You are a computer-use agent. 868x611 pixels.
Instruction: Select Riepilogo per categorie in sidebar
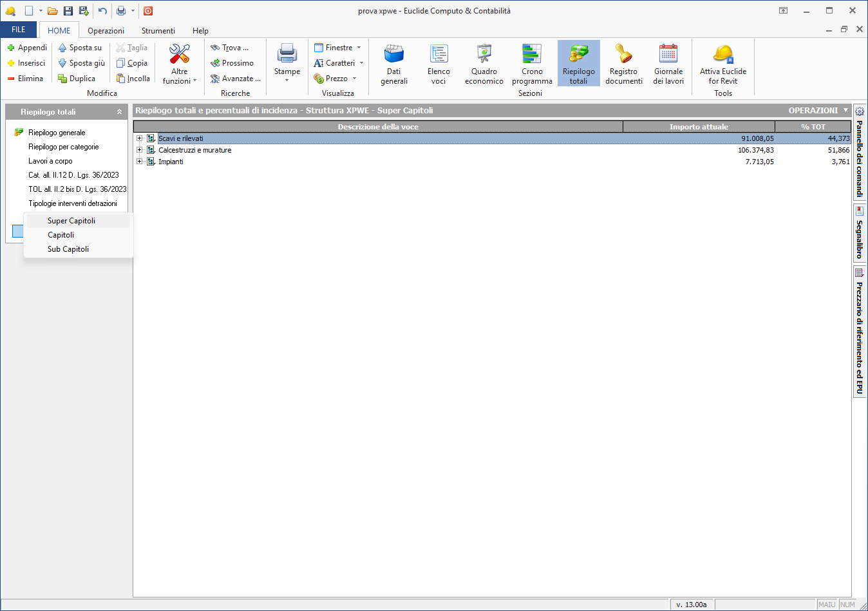coord(64,147)
